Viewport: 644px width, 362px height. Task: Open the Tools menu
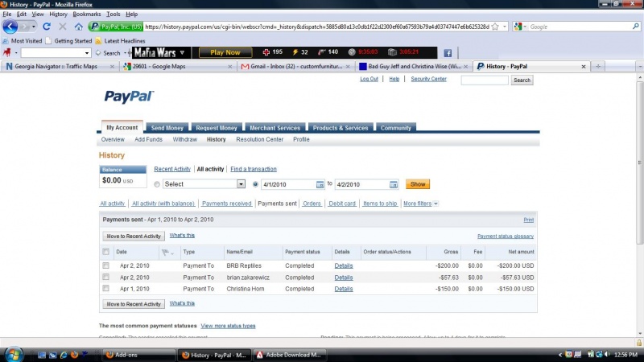point(114,14)
